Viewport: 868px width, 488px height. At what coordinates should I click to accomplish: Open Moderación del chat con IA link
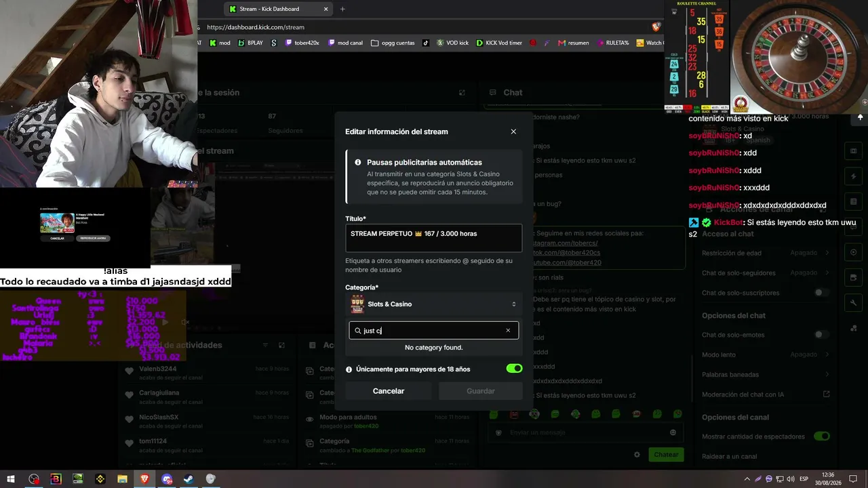click(x=766, y=394)
